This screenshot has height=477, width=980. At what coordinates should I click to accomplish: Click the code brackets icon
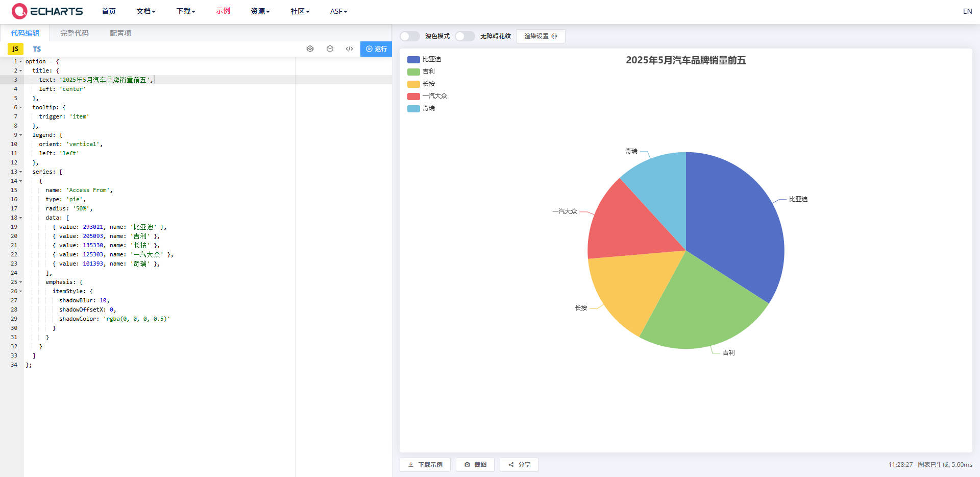349,49
